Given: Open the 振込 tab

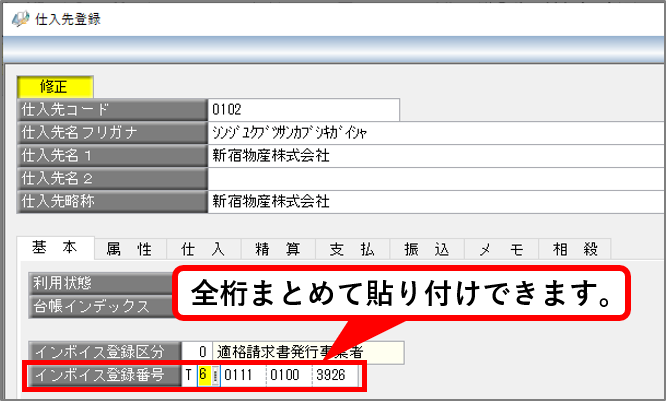Looking at the screenshot, I should tap(427, 249).
